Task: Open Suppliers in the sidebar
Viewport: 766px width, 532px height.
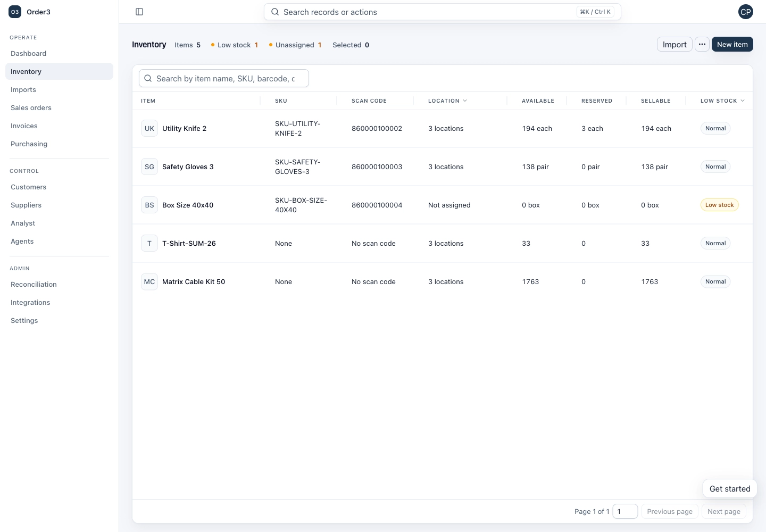Action: (59, 205)
